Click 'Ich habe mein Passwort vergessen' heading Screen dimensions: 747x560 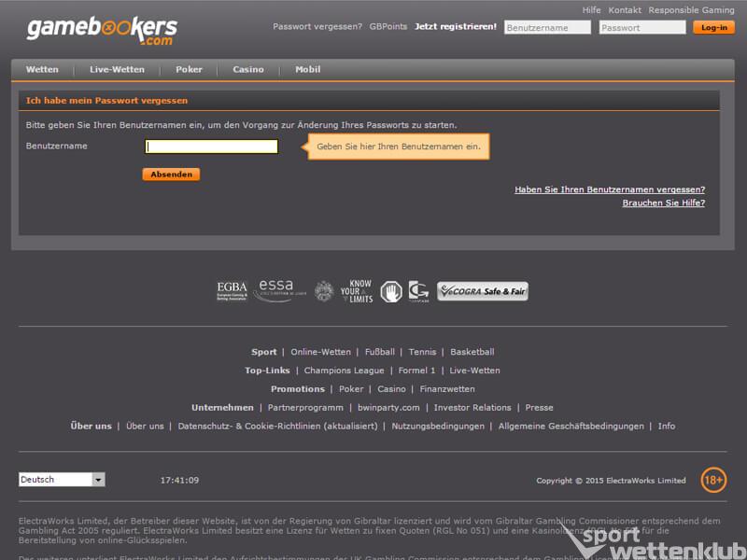[106, 101]
